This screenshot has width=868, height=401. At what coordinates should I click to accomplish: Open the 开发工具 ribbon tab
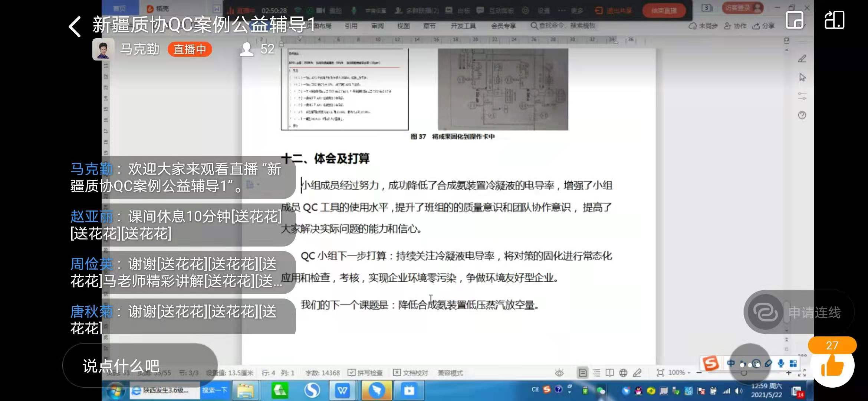tap(463, 26)
